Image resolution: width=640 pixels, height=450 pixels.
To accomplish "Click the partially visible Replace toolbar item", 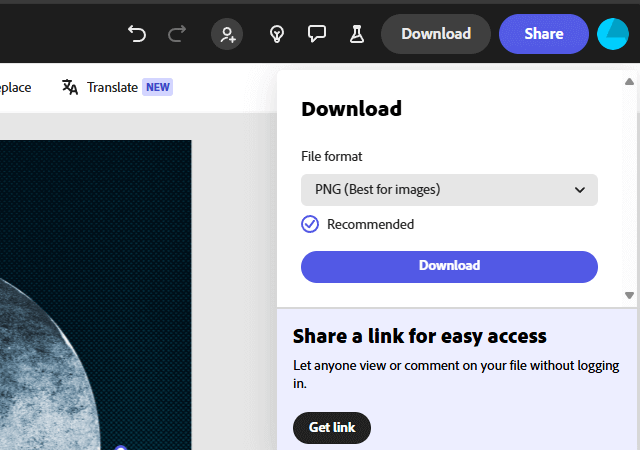I will click(x=16, y=87).
